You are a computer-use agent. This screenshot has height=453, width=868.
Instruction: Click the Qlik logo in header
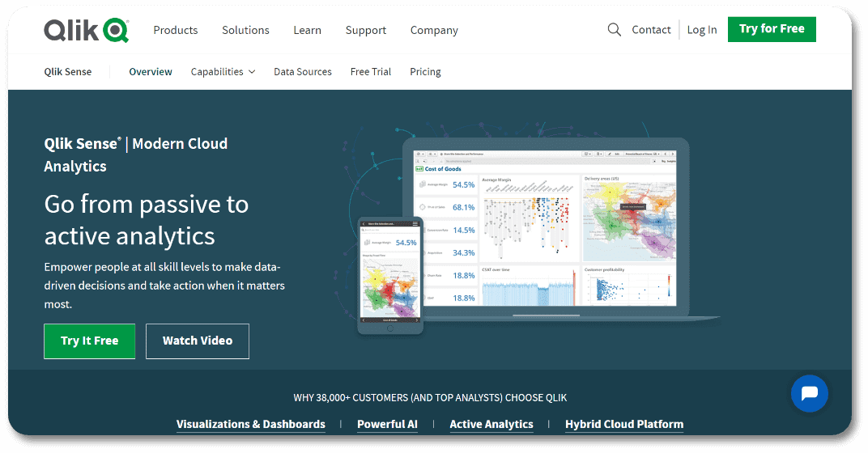[87, 31]
